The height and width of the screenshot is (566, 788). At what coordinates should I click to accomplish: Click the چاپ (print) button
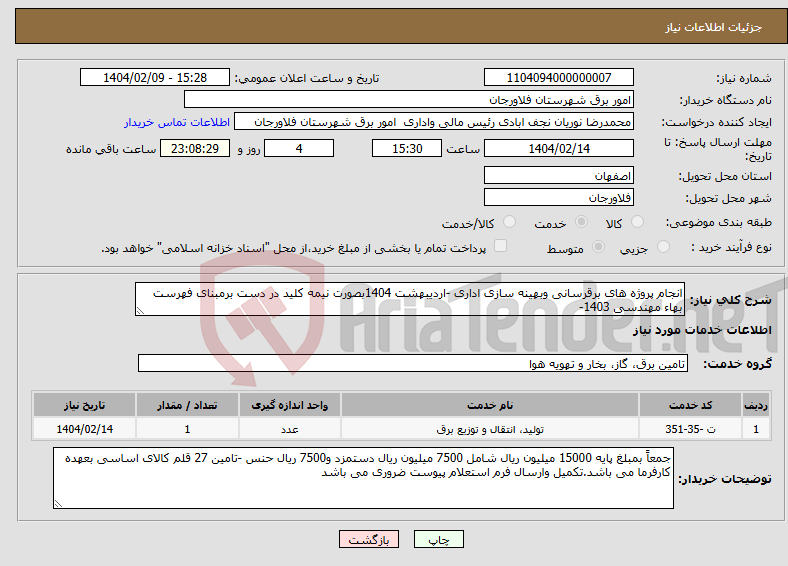click(x=438, y=539)
